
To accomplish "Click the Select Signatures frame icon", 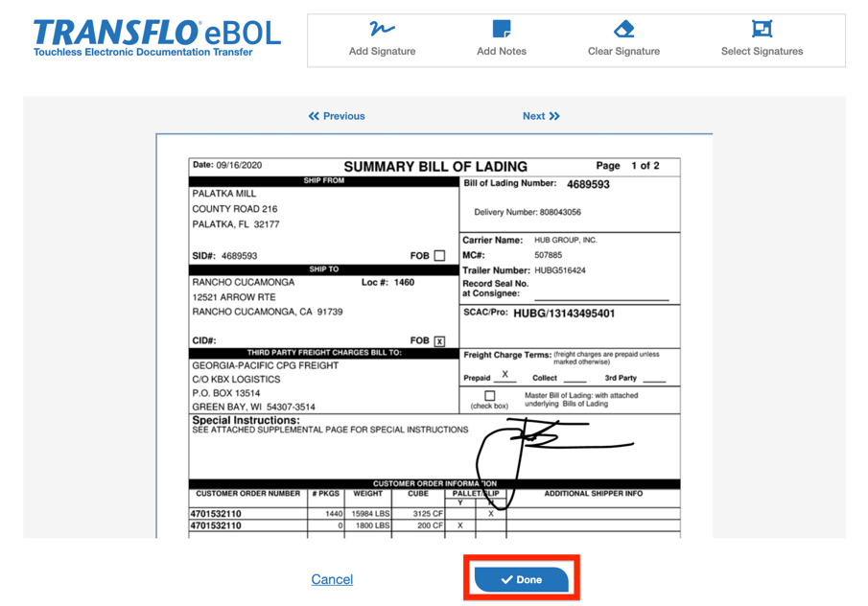I will (762, 28).
